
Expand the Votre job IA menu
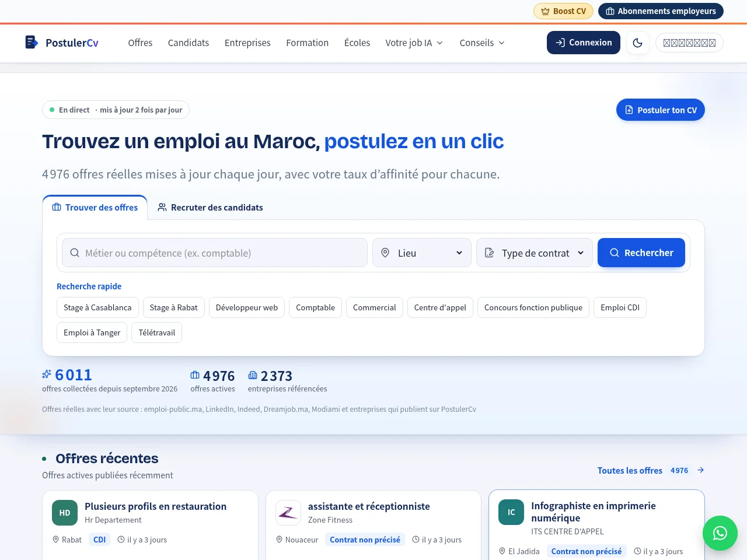tap(414, 43)
